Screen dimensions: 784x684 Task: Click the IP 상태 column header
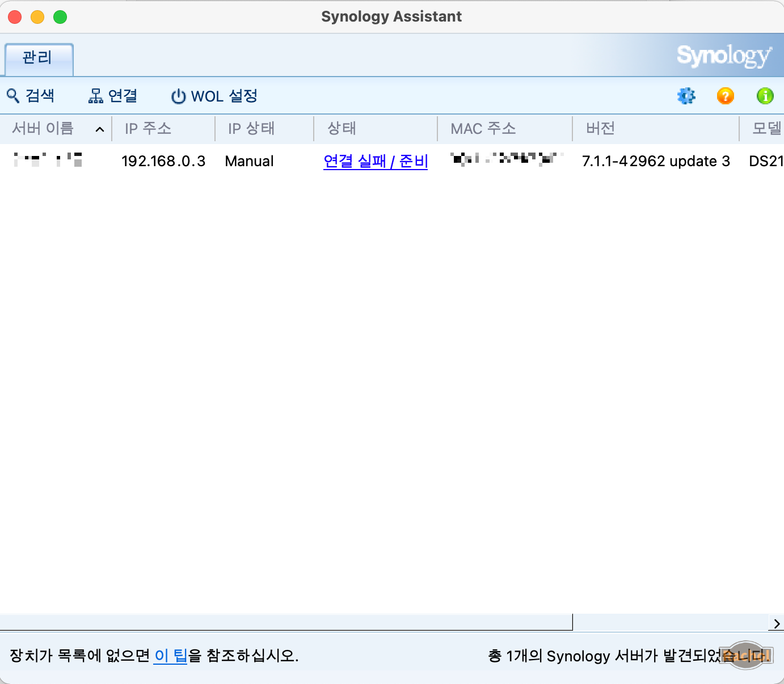264,129
